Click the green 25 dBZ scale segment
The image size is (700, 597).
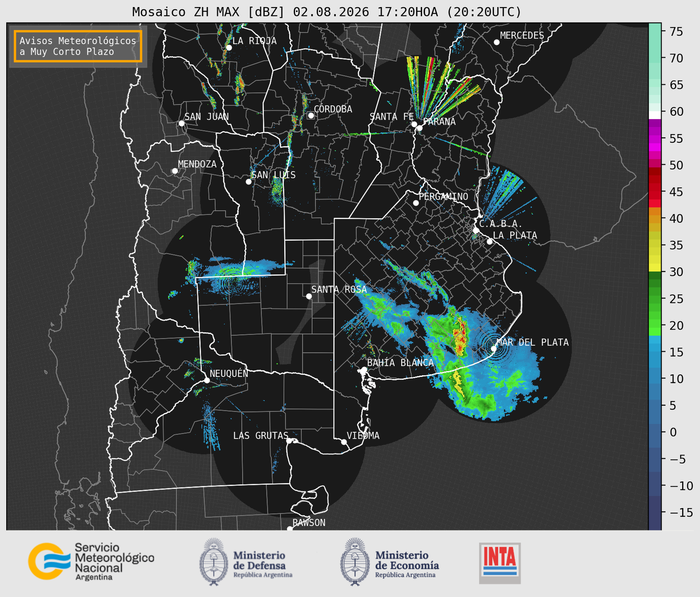tap(655, 299)
